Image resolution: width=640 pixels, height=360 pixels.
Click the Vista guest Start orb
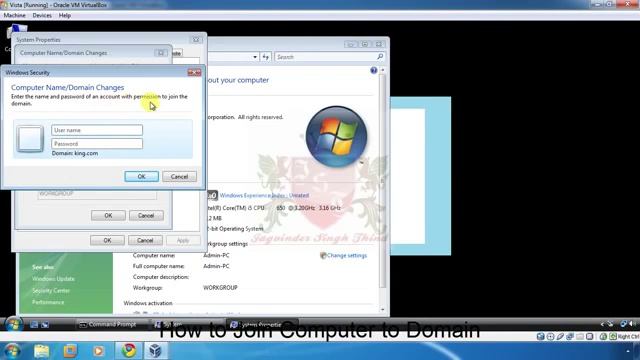14,324
